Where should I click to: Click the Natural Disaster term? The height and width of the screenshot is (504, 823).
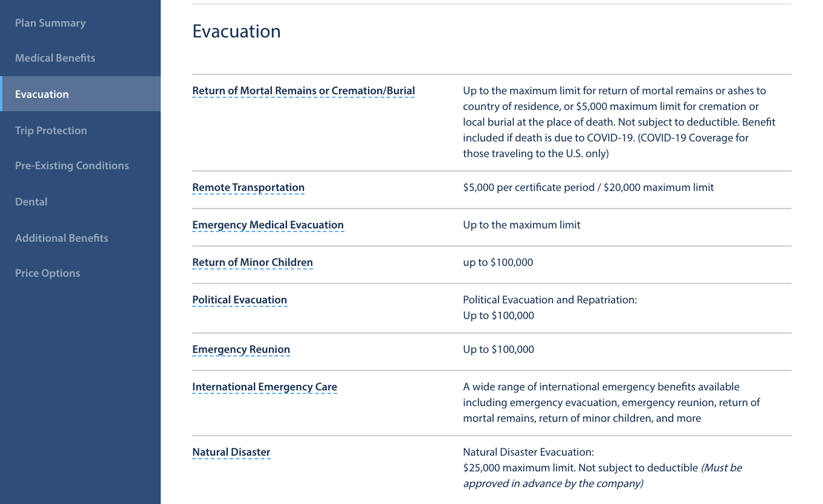tap(231, 453)
